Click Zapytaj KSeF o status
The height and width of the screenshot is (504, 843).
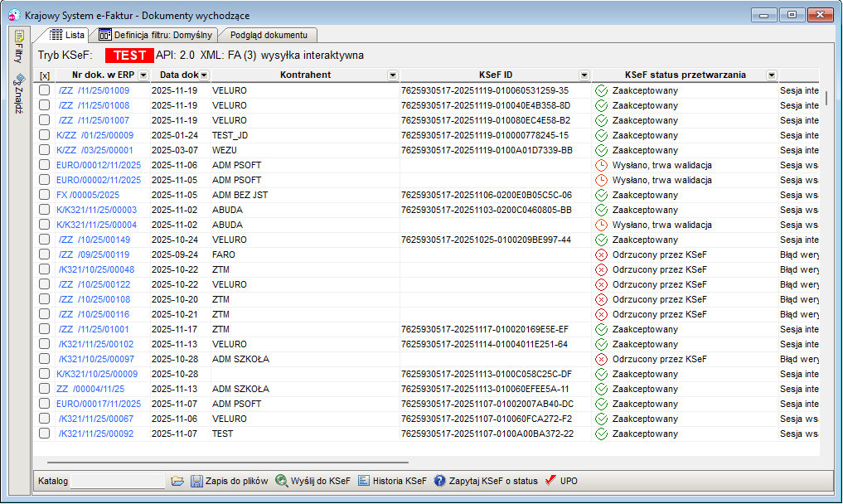click(486, 481)
